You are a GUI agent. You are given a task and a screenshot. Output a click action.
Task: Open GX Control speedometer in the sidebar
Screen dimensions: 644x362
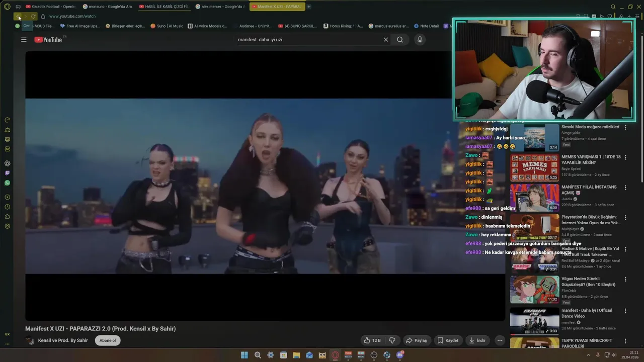(x=7, y=120)
